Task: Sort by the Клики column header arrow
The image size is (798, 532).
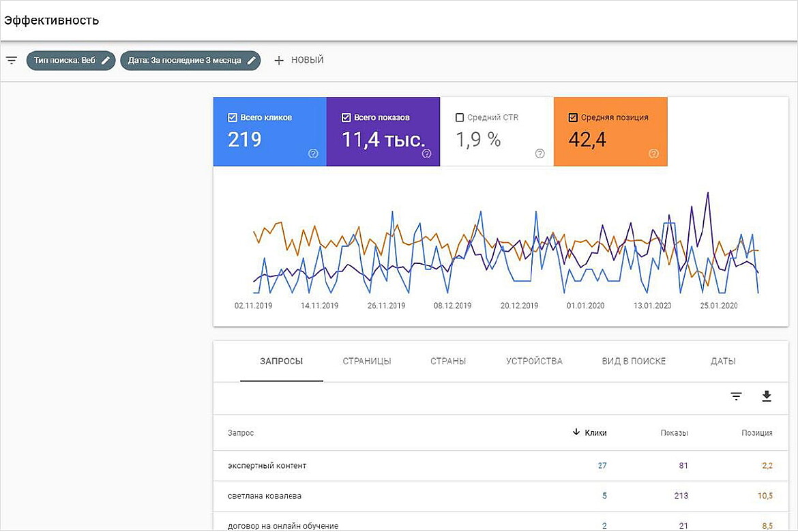Action: point(576,432)
